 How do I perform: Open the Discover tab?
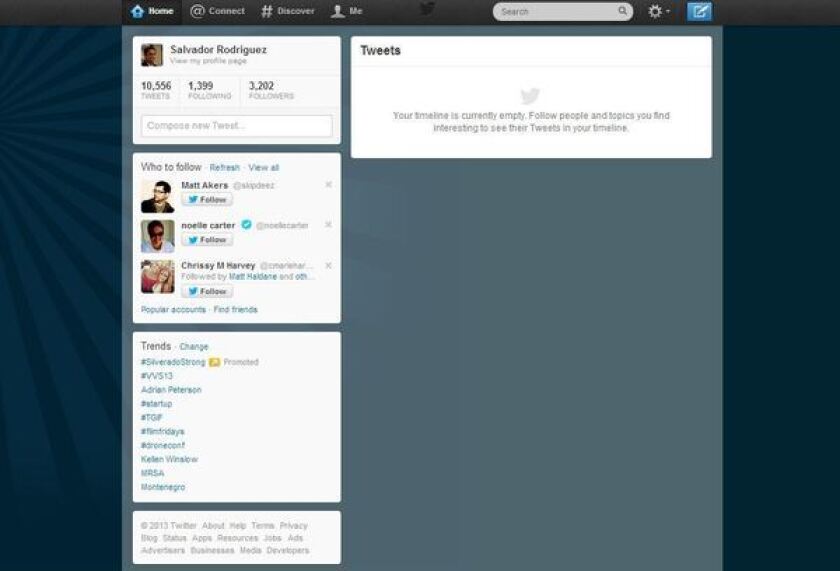[288, 11]
